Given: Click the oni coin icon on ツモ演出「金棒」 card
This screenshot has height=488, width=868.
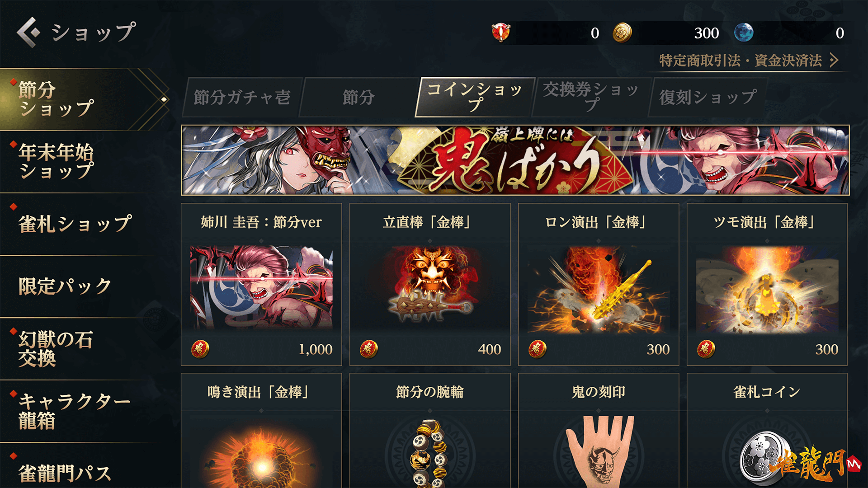Looking at the screenshot, I should 706,349.
